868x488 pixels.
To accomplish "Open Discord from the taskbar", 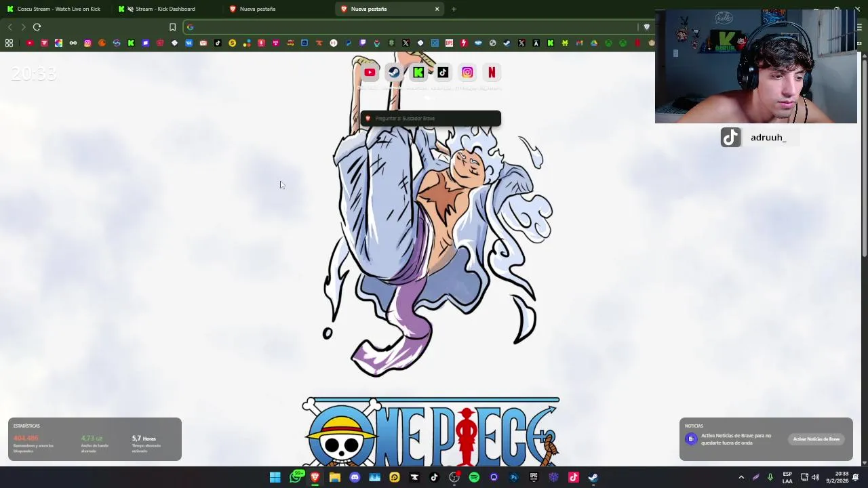I will (x=355, y=477).
